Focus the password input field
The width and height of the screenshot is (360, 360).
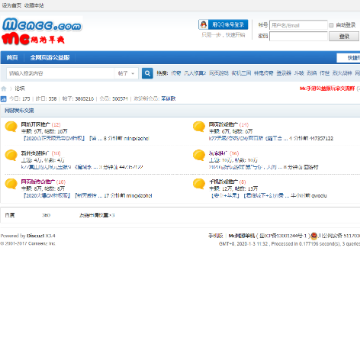tap(298, 36)
